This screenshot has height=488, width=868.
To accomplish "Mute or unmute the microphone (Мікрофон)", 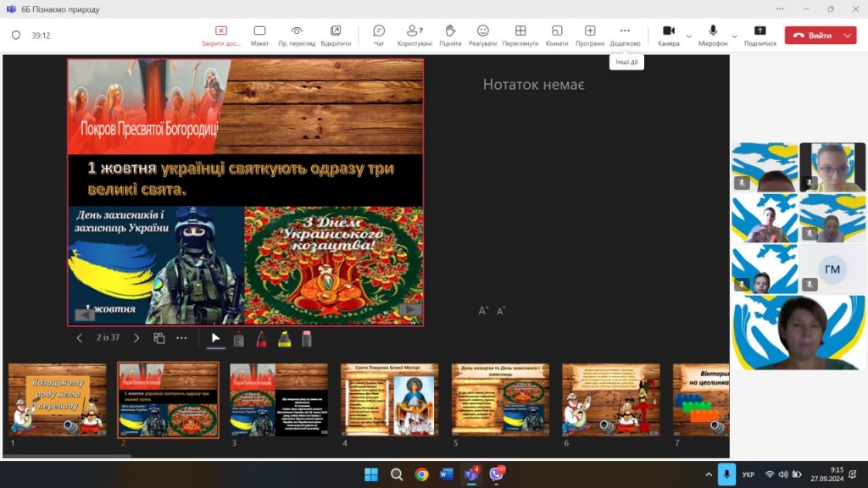I will [713, 35].
